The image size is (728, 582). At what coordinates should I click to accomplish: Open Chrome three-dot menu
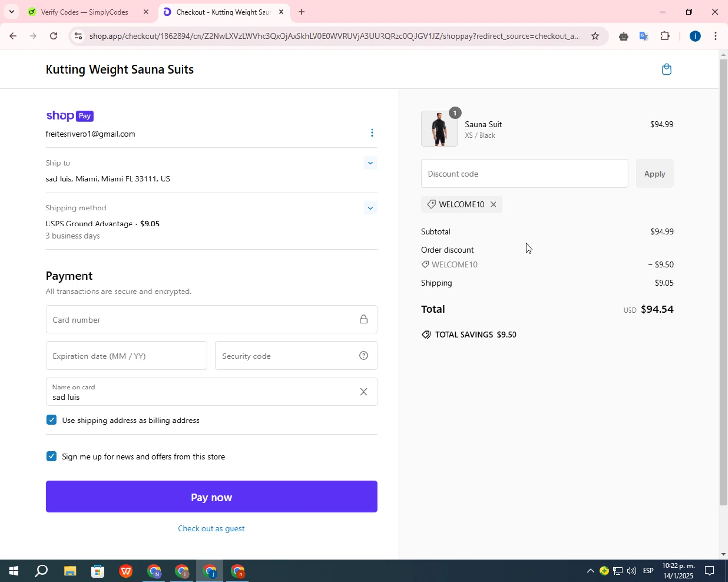click(x=715, y=36)
